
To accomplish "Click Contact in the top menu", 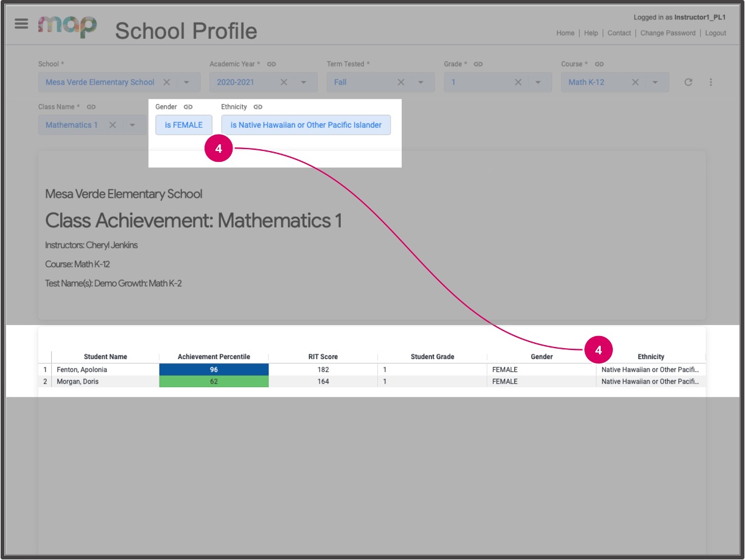I will [x=618, y=33].
